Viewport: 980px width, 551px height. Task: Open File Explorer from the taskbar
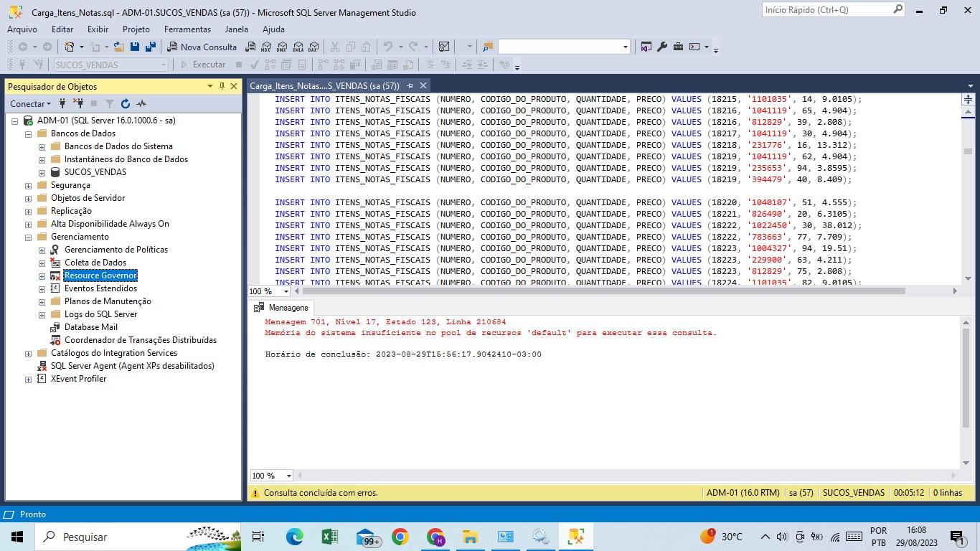470,537
